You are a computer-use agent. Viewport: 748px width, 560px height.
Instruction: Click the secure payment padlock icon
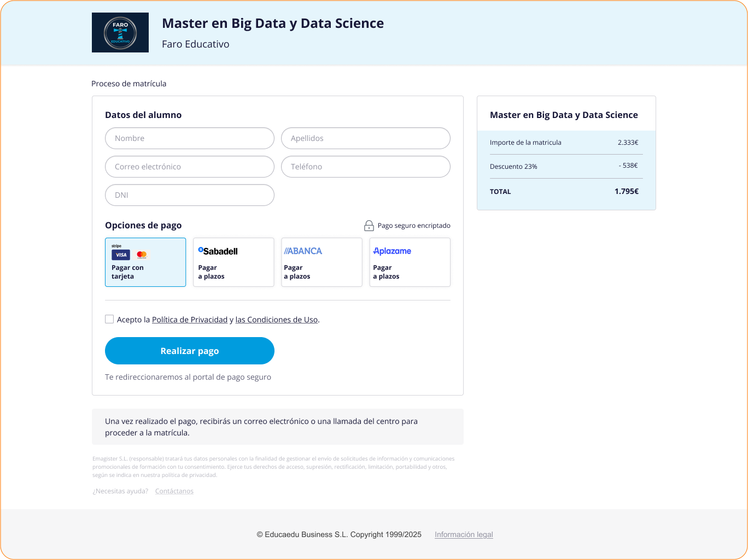[x=369, y=226]
